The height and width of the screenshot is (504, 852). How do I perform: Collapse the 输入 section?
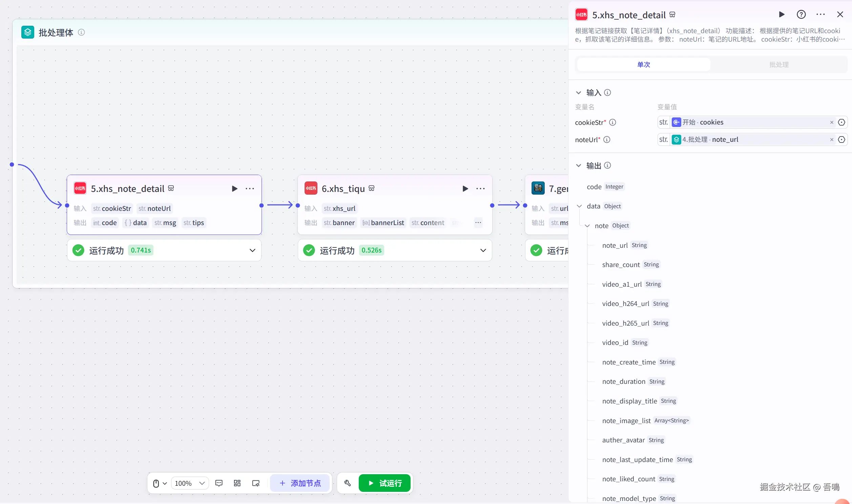(x=578, y=93)
